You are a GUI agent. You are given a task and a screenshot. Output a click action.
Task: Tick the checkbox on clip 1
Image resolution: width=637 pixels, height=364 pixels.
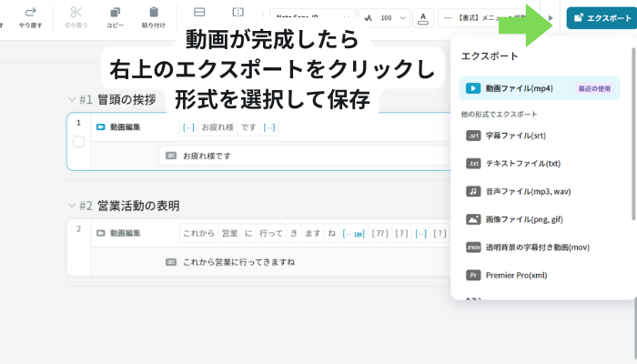point(78,142)
